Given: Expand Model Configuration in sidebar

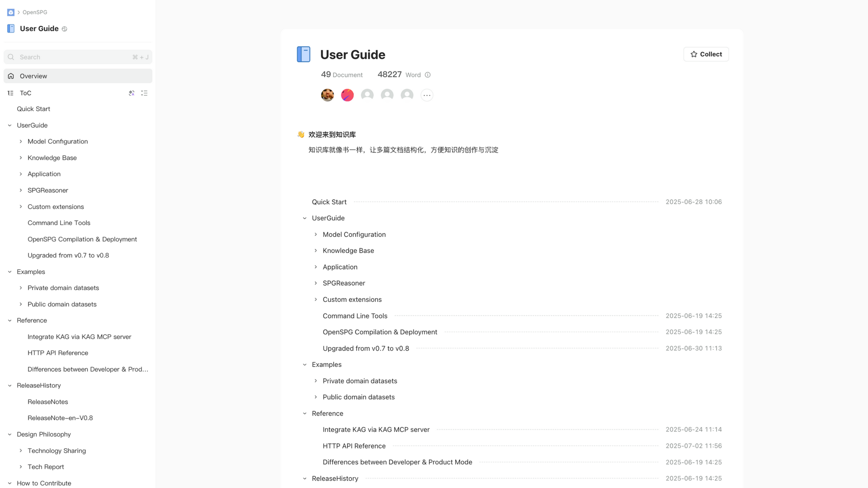Looking at the screenshot, I should click(20, 141).
